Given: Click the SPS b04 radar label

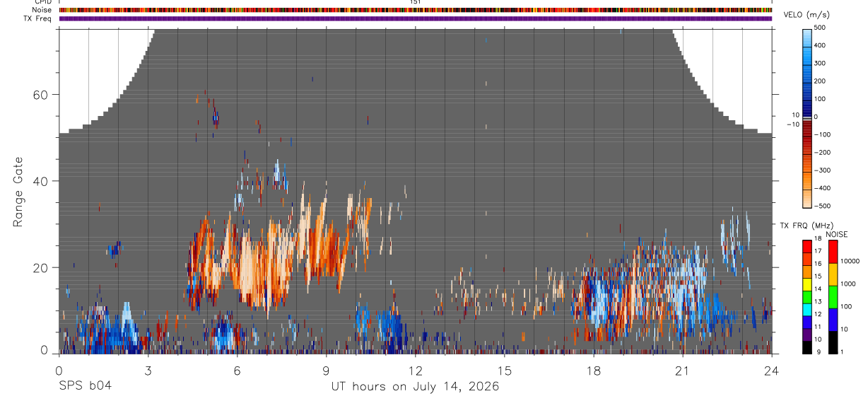Looking at the screenshot, I should [x=85, y=386].
